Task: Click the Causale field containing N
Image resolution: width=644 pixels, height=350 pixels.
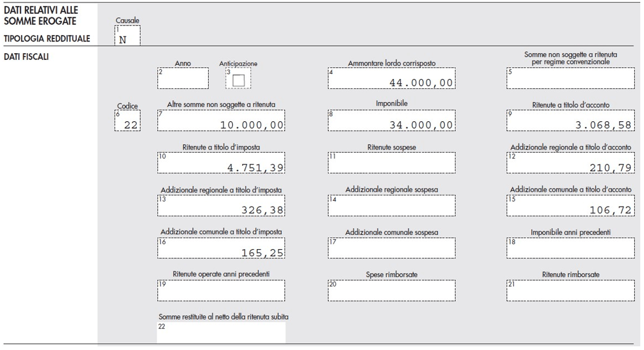Action: point(128,36)
